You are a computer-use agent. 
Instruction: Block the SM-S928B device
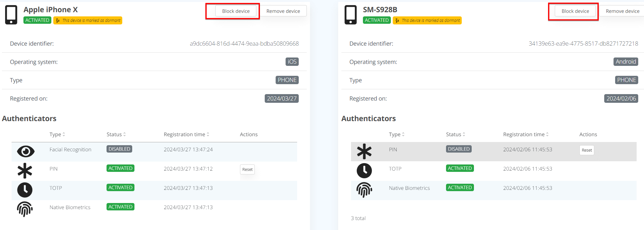coord(575,11)
